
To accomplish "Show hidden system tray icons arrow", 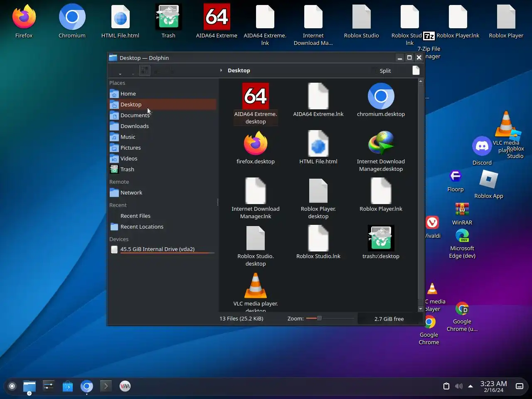I will [x=470, y=386].
